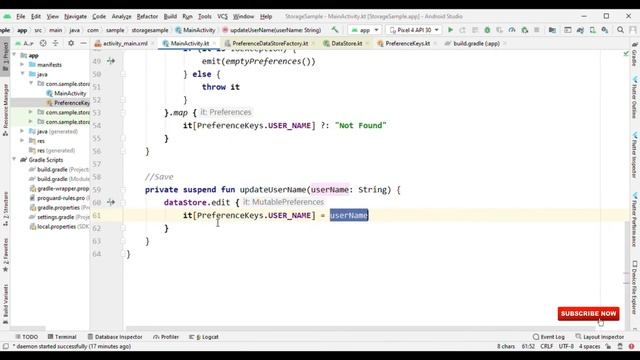Open the Layout Inspector

coord(600,337)
